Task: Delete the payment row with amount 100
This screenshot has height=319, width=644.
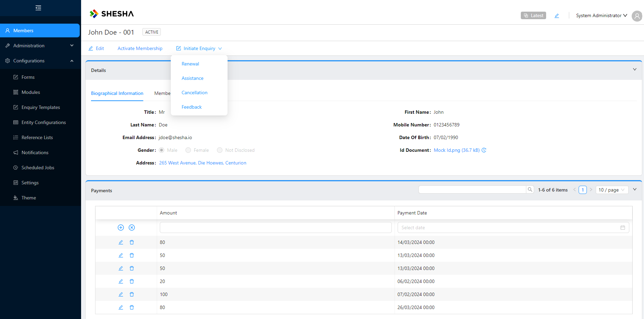Action: click(x=132, y=294)
